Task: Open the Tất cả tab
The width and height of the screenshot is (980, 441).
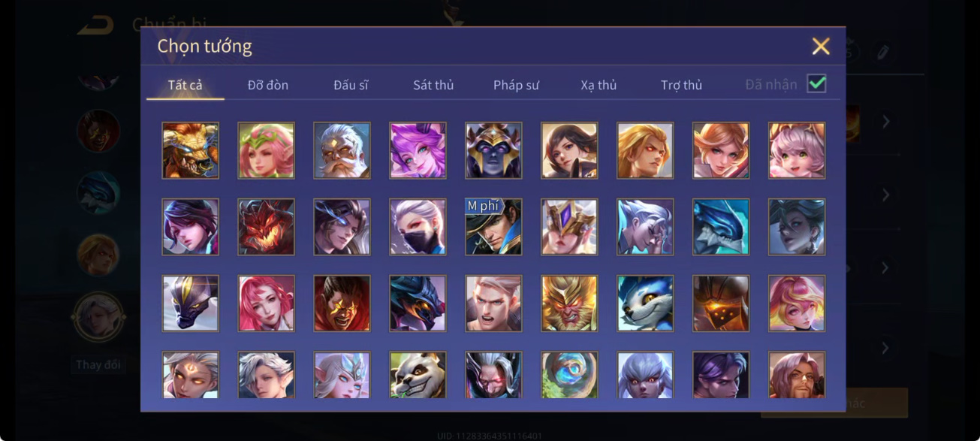Action: coord(185,85)
